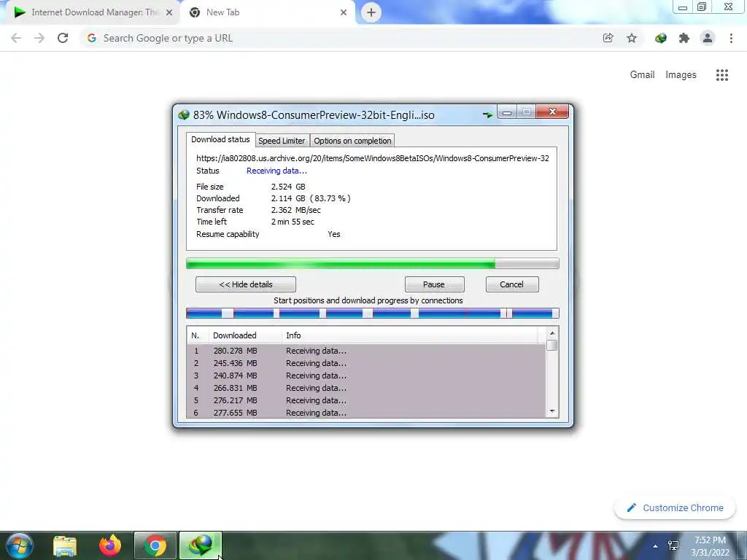Cancel the download
747x560 pixels.
[511, 284]
